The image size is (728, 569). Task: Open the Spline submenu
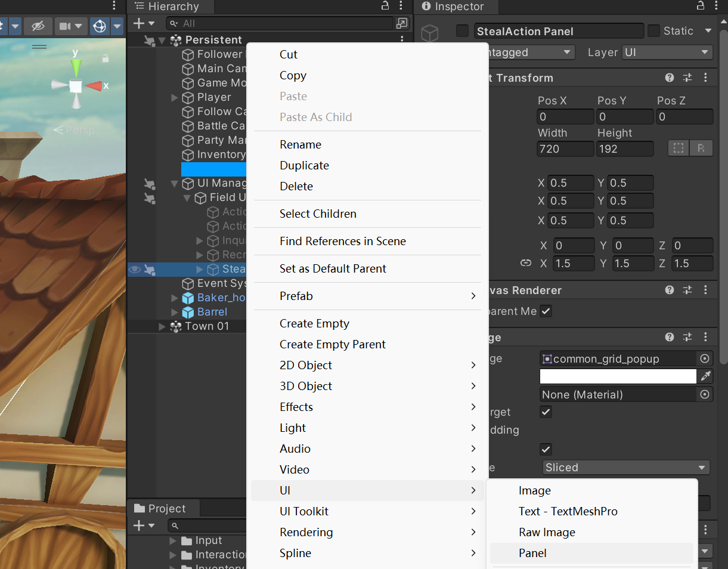click(x=367, y=553)
